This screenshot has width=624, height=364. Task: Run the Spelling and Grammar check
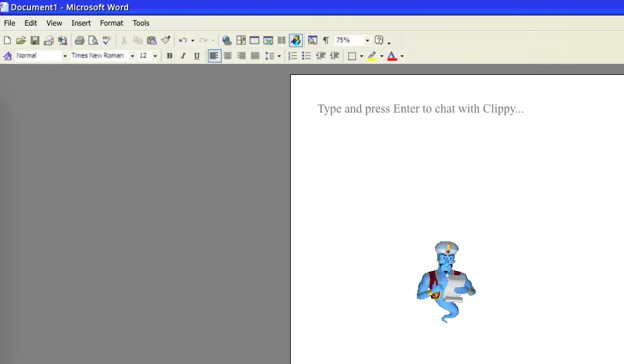pyautogui.click(x=107, y=40)
